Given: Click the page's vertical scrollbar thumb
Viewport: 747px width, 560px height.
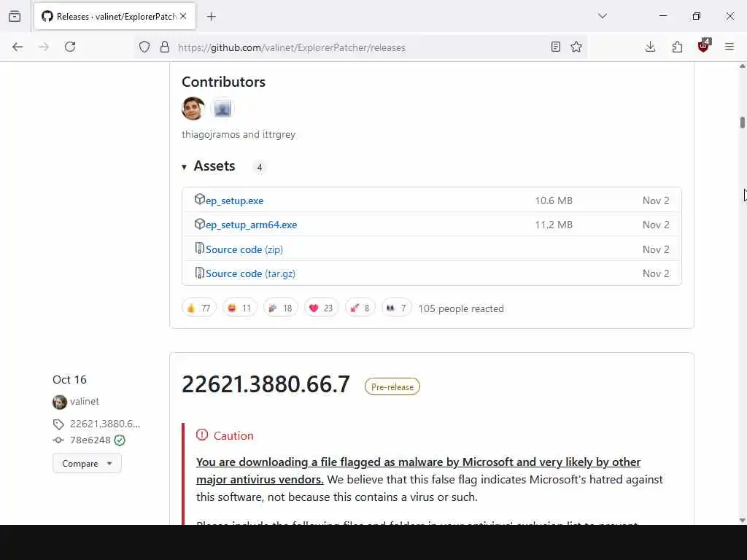Looking at the screenshot, I should point(742,122).
